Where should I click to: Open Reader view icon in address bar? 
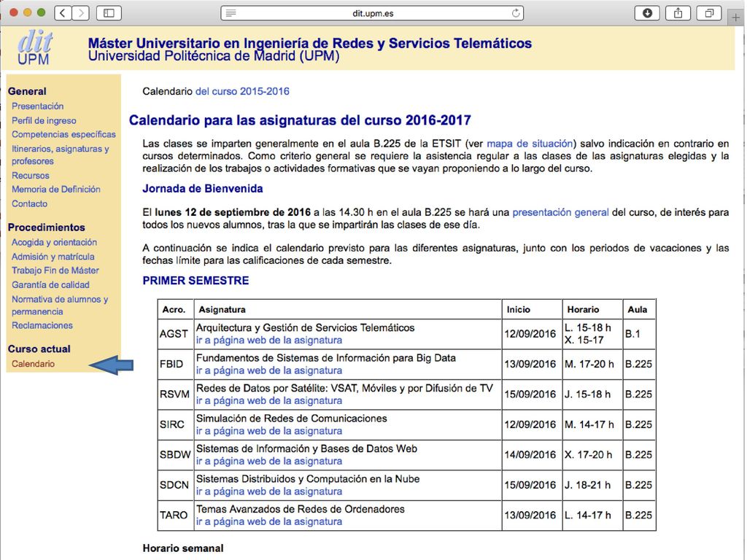231,13
